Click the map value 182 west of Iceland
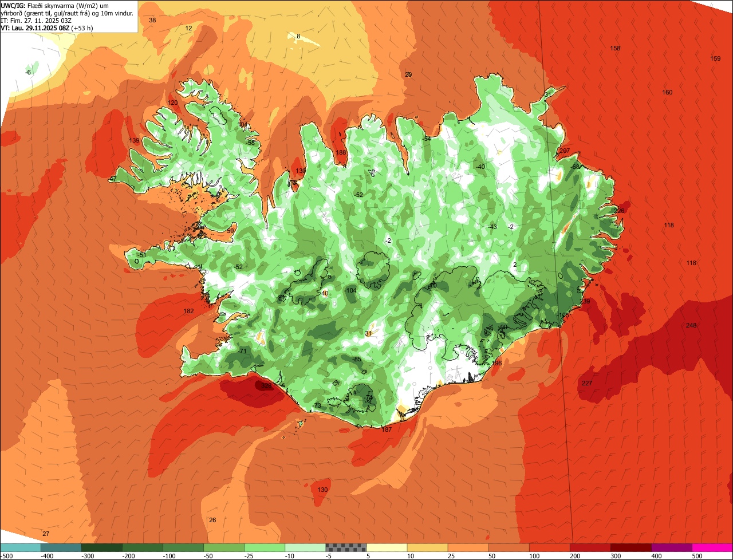Screen dimensions: 733x560 188,311
